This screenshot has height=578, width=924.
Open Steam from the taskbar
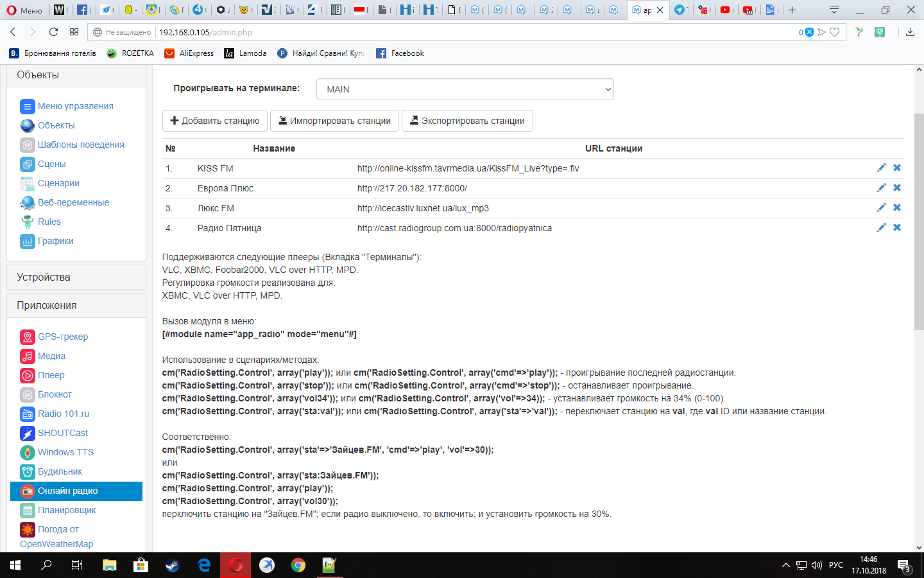[173, 565]
